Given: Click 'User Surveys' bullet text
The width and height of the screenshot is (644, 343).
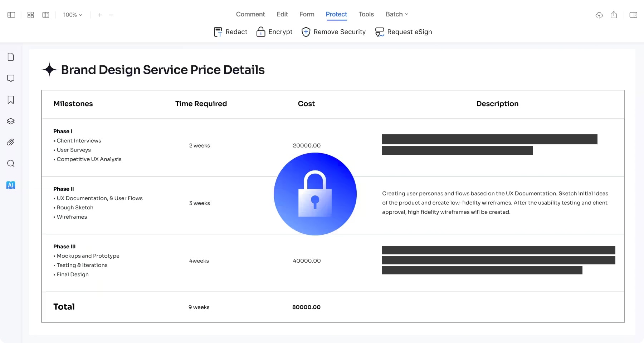Looking at the screenshot, I should pyautogui.click(x=74, y=150).
